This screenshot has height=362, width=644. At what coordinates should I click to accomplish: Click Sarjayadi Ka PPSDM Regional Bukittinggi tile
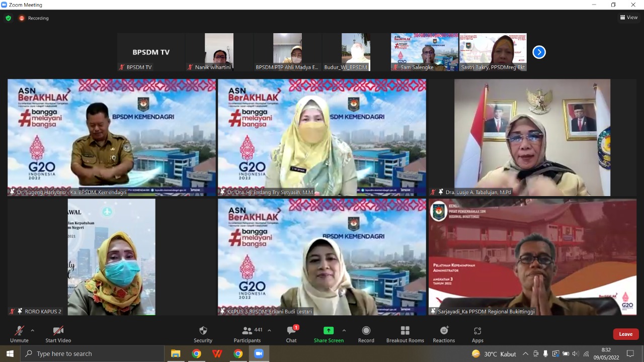pyautogui.click(x=532, y=257)
